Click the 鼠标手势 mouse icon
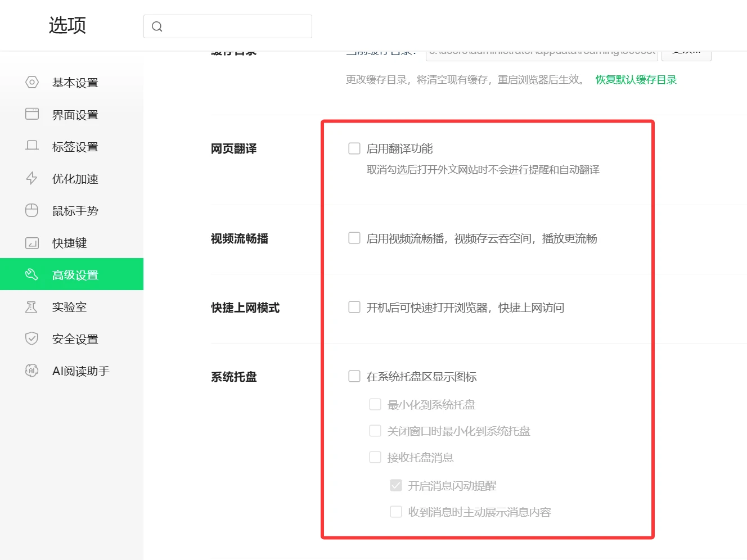 pyautogui.click(x=32, y=210)
